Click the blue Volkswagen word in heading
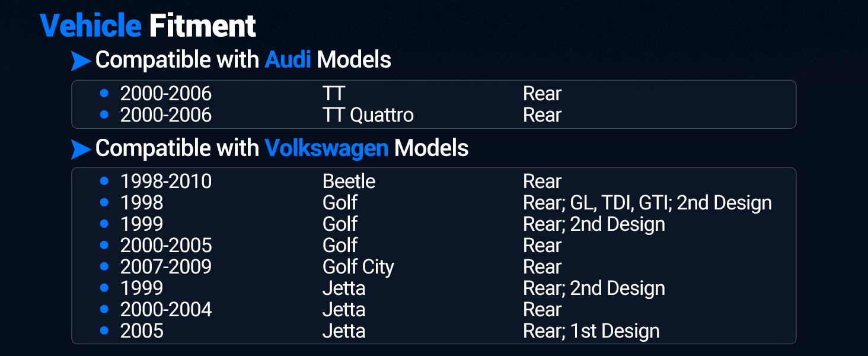 point(326,148)
